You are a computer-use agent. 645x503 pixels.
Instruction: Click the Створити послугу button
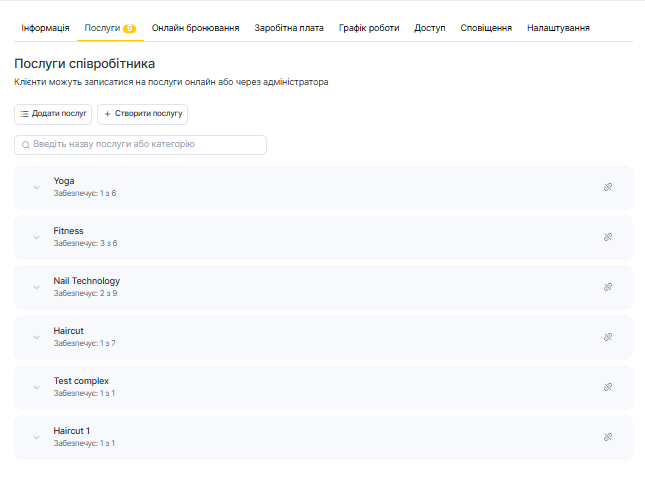(x=142, y=114)
